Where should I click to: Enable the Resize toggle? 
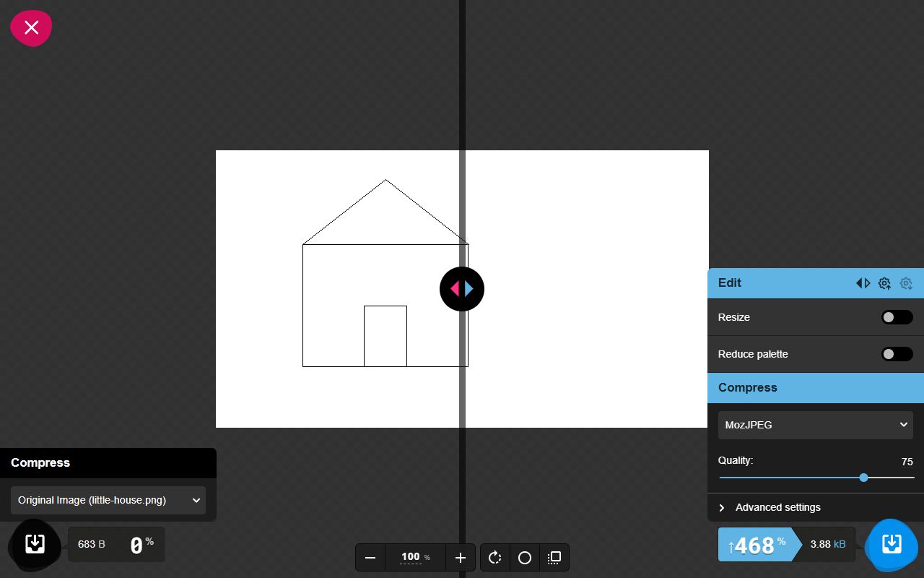point(897,317)
